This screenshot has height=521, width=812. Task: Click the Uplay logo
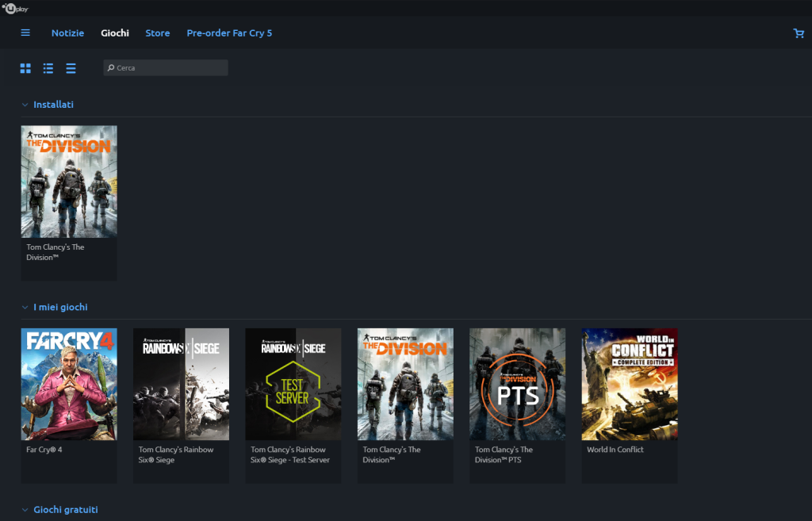click(15, 8)
